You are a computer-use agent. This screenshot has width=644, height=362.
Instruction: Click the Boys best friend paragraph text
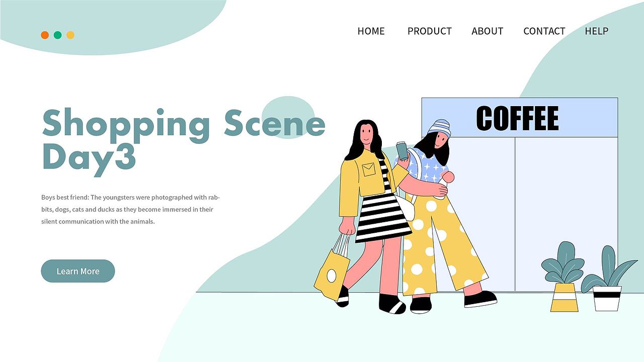coord(130,209)
